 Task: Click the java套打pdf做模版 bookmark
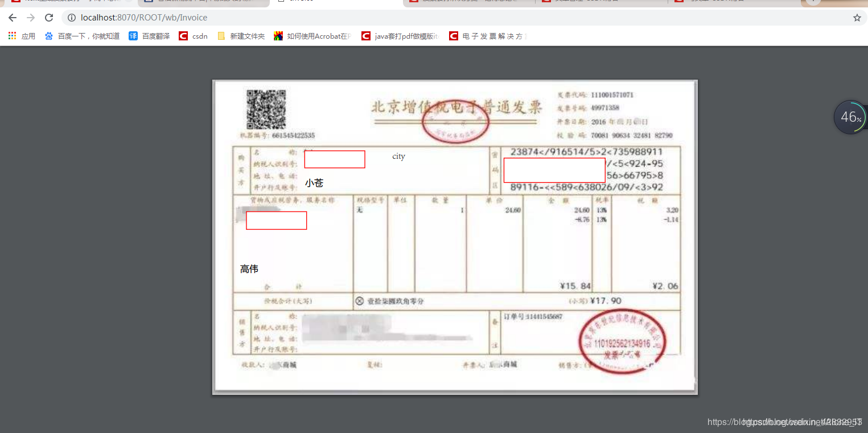[399, 36]
